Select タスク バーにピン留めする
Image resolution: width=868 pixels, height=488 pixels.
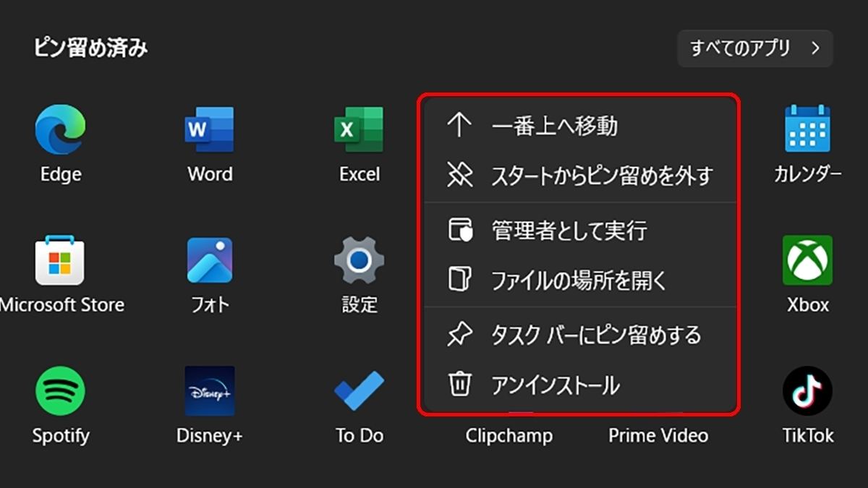pos(580,335)
